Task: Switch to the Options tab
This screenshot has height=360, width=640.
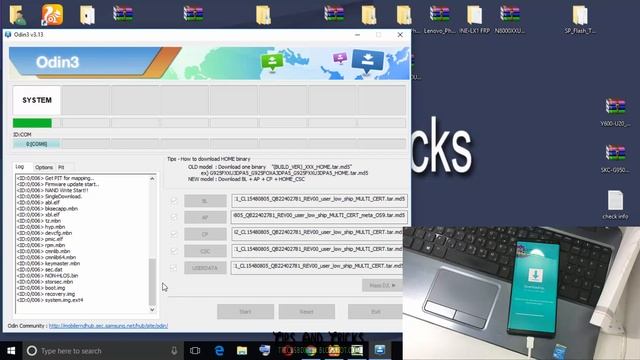Action: point(44,167)
